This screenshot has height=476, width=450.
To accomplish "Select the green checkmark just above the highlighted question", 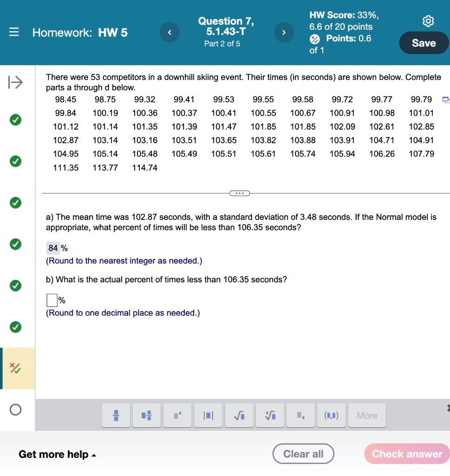I will pyautogui.click(x=15, y=327).
